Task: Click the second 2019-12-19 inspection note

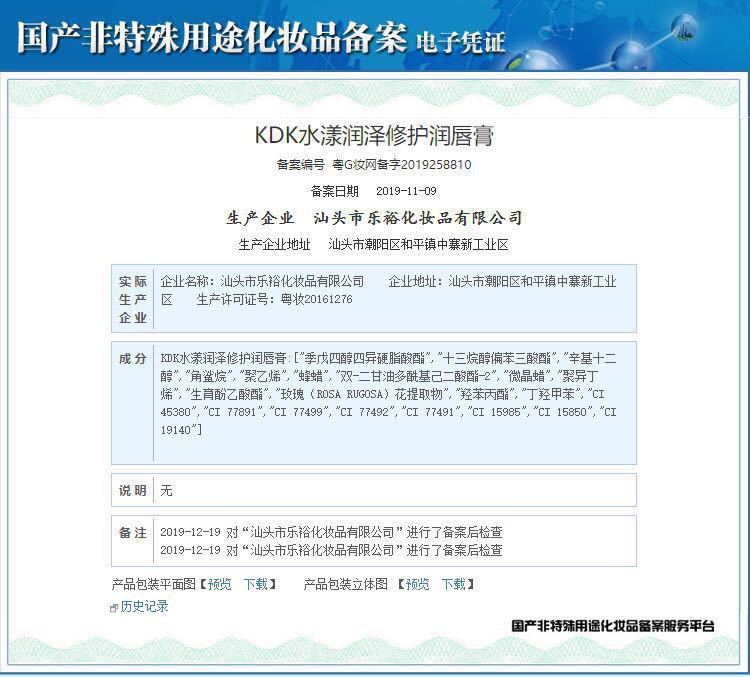Action: pos(331,550)
